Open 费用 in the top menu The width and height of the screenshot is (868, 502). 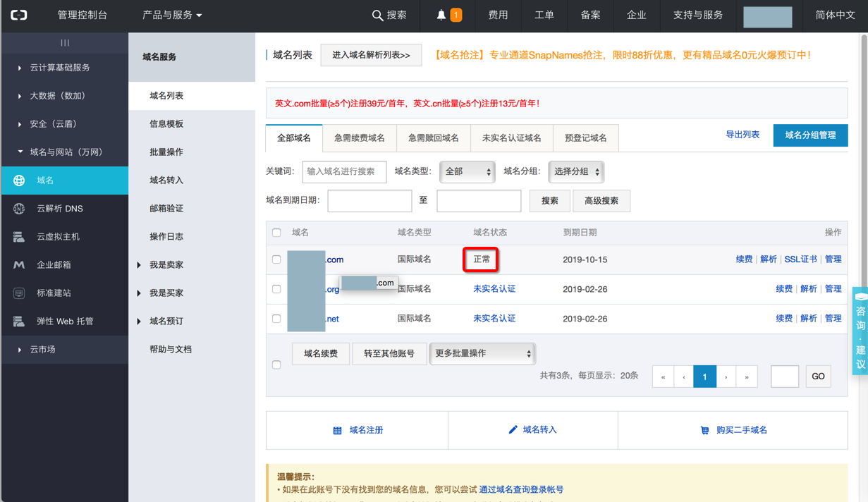(498, 16)
